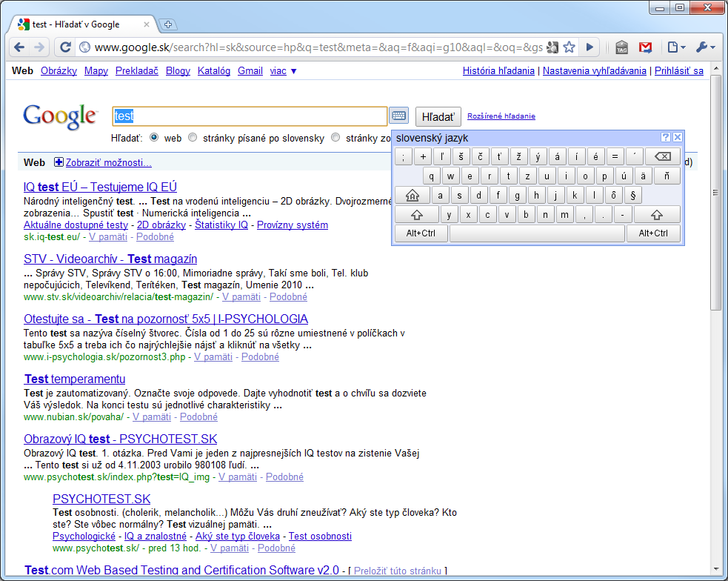Tap the 'š' key on virtual keyboard
The height and width of the screenshot is (581, 728).
click(461, 156)
